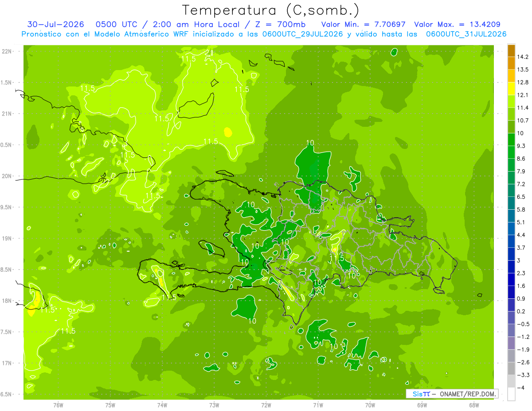The image size is (532, 411).
Task: Click the "68W" longitude axis label
Action: pos(474,405)
